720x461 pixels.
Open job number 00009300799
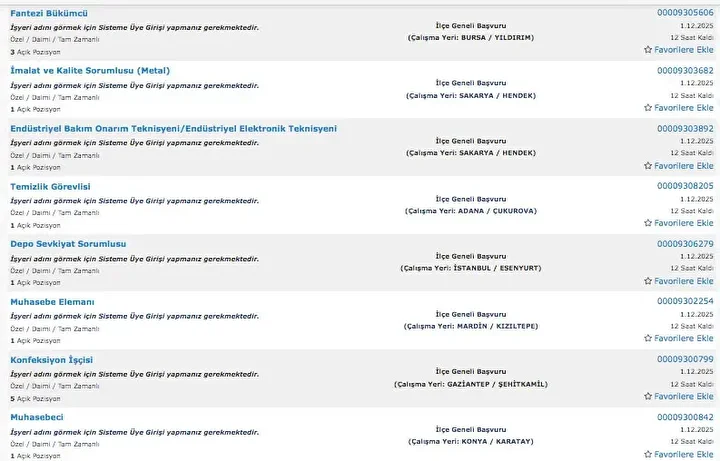click(685, 359)
